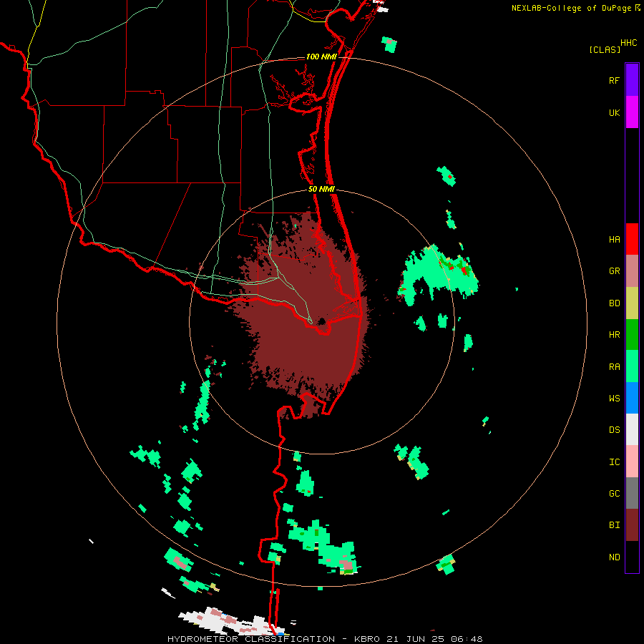Click the HA legend label
This screenshot has height=644, width=644.
coord(614,239)
